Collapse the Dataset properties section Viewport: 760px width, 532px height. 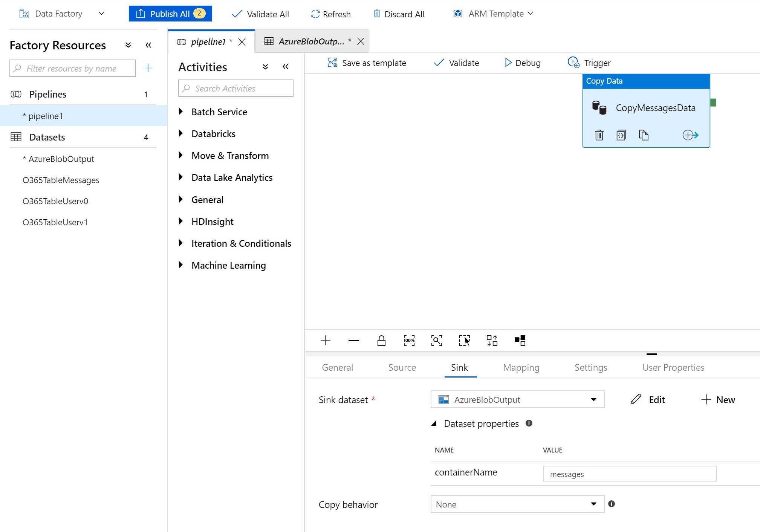coord(434,423)
